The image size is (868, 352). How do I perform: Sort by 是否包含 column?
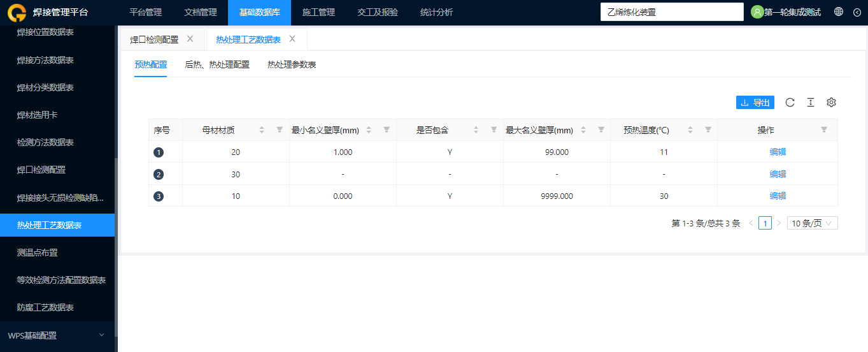click(x=476, y=130)
